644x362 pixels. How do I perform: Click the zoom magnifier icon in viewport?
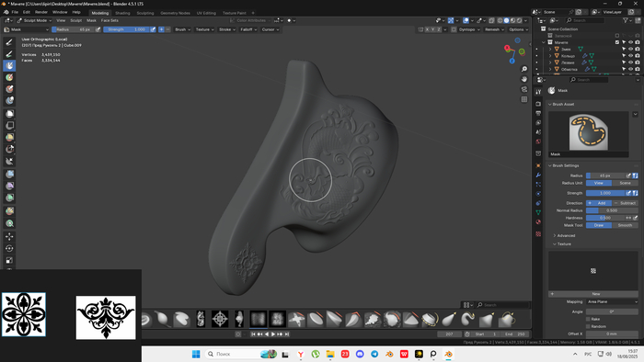524,69
